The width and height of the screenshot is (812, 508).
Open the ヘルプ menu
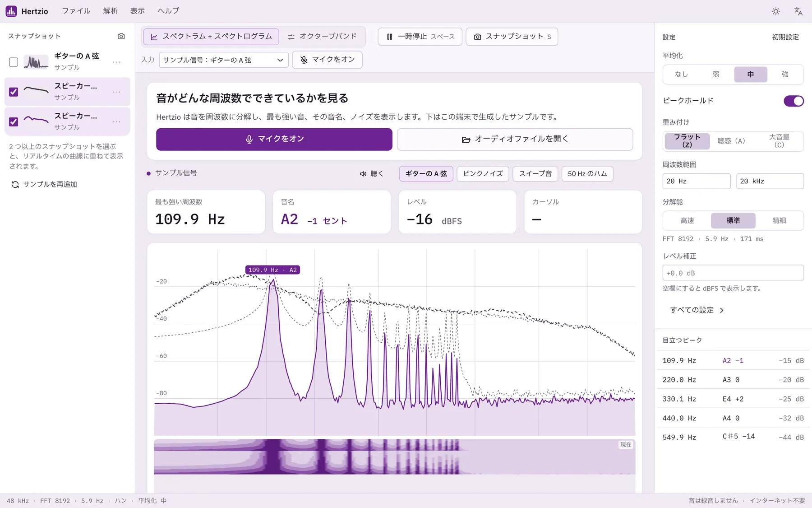(168, 11)
